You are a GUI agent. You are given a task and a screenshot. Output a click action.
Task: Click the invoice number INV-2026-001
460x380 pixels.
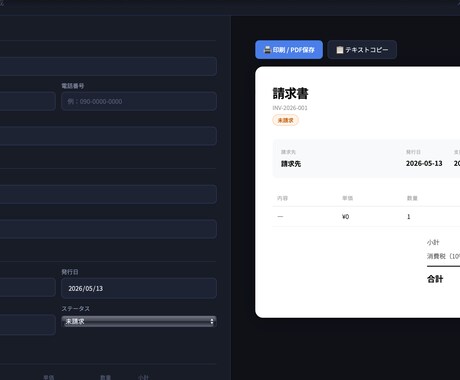tap(290, 108)
